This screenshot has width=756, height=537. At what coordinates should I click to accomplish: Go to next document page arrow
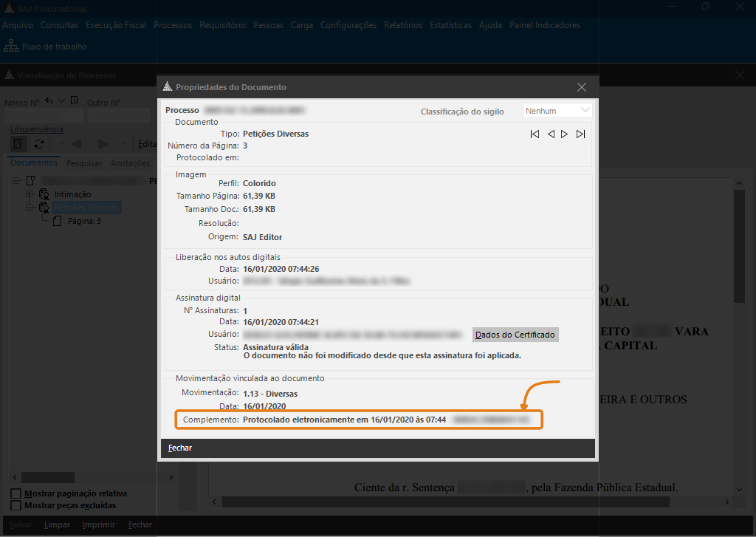pos(565,134)
